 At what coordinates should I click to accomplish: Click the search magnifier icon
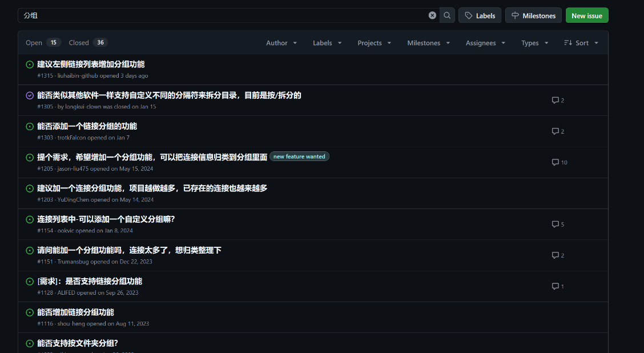click(x=447, y=15)
